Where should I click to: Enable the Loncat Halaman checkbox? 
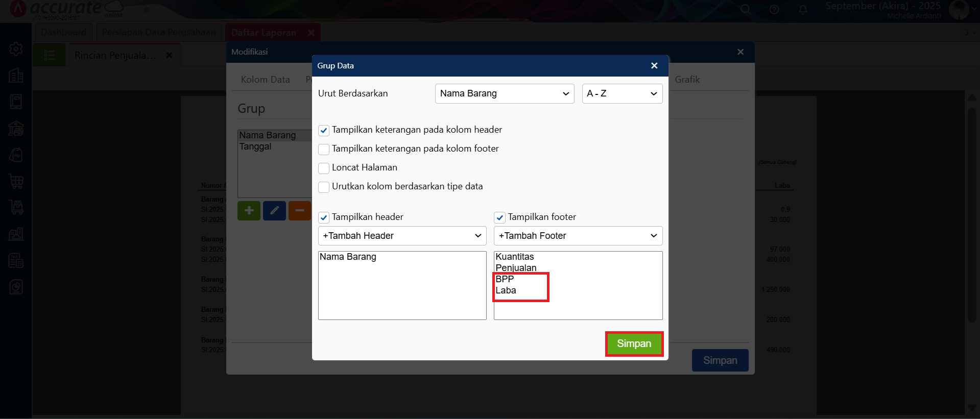[324, 168]
